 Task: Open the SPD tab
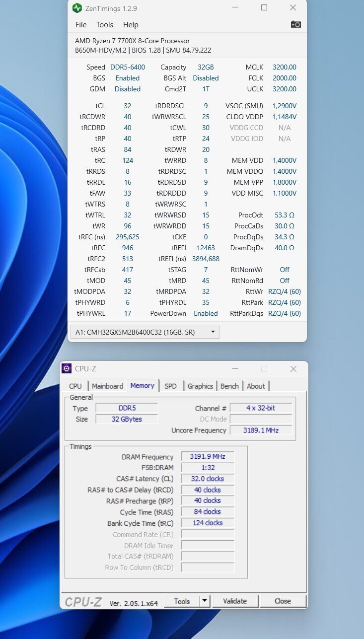click(170, 386)
